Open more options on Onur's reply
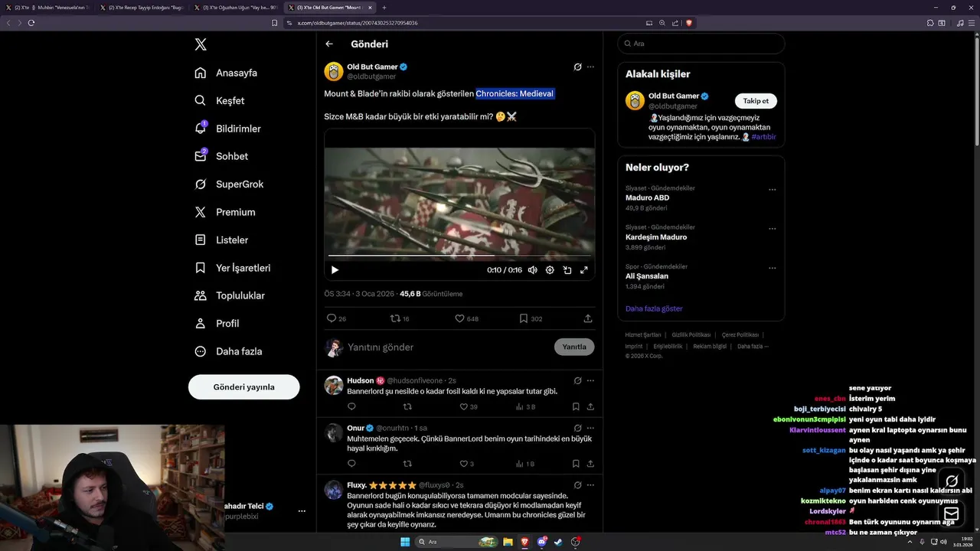980x551 pixels. (x=590, y=428)
